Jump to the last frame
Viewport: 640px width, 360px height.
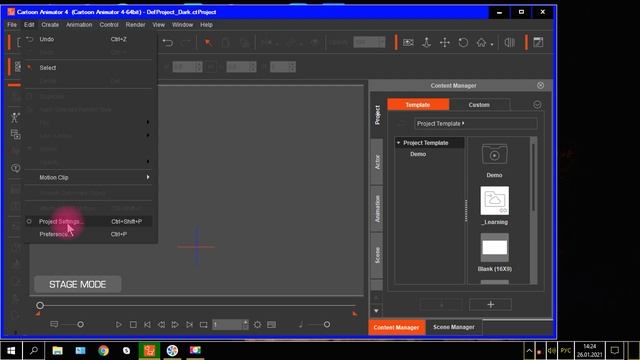(189, 324)
